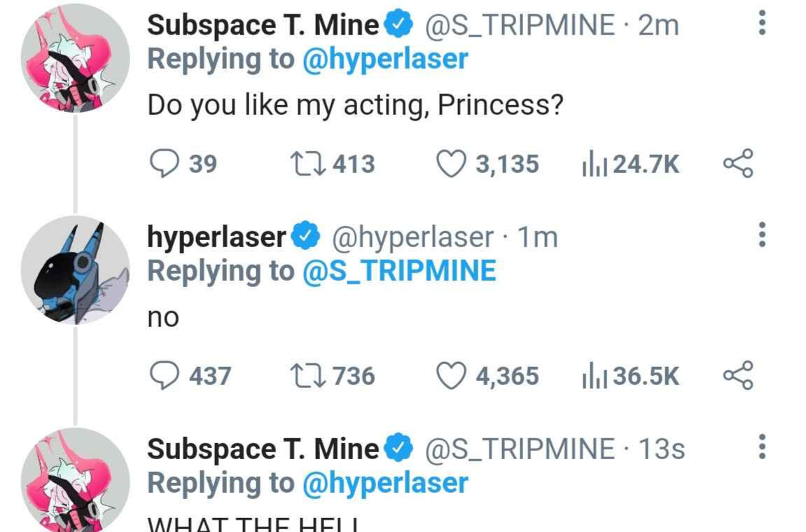Open @hyperlaser mention in first reply
Screen dimensions: 806x532
click(384, 59)
